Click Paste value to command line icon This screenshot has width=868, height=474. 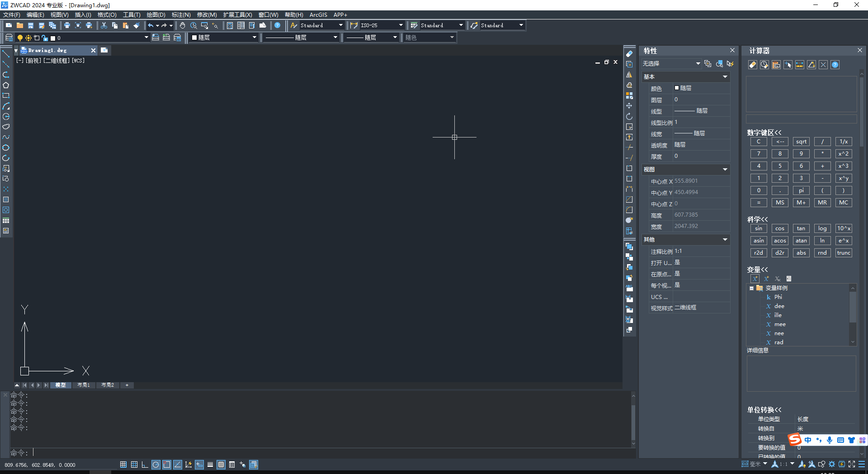[x=776, y=65]
